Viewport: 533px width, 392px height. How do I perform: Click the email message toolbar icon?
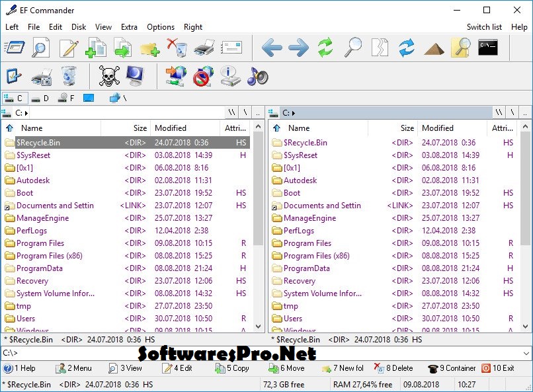click(231, 46)
